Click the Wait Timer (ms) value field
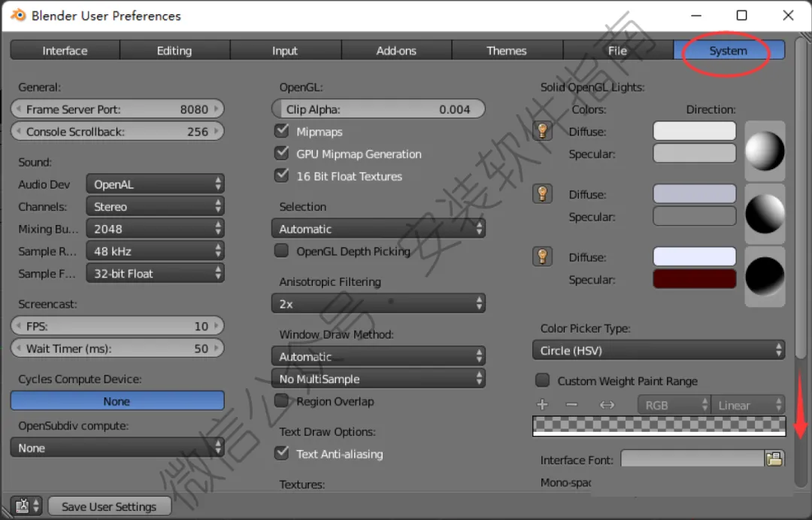This screenshot has width=812, height=520. point(117,348)
